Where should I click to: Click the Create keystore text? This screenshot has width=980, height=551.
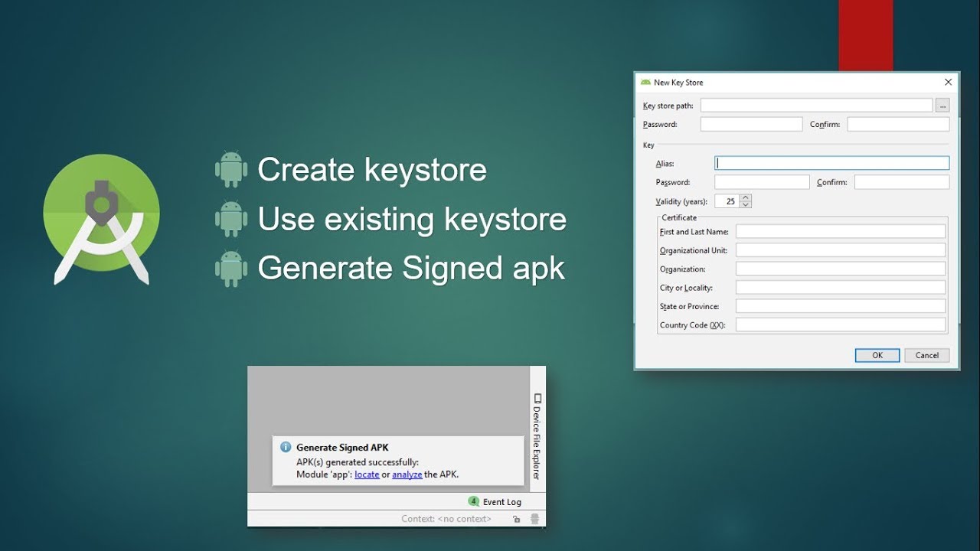click(372, 170)
